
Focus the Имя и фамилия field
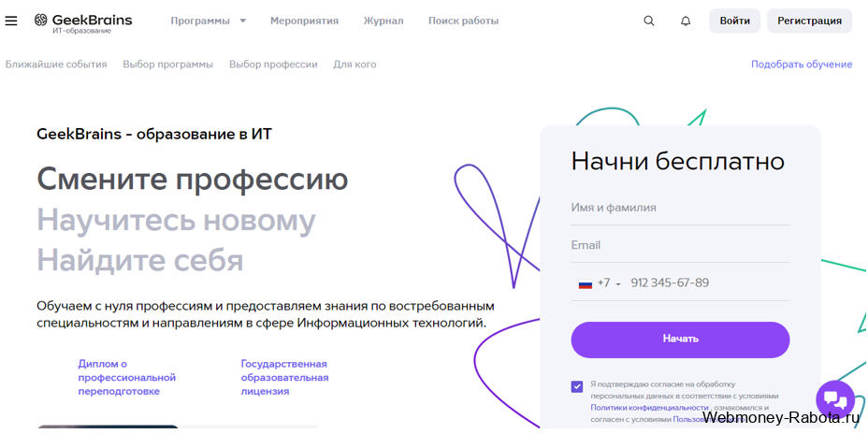pyautogui.click(x=680, y=209)
